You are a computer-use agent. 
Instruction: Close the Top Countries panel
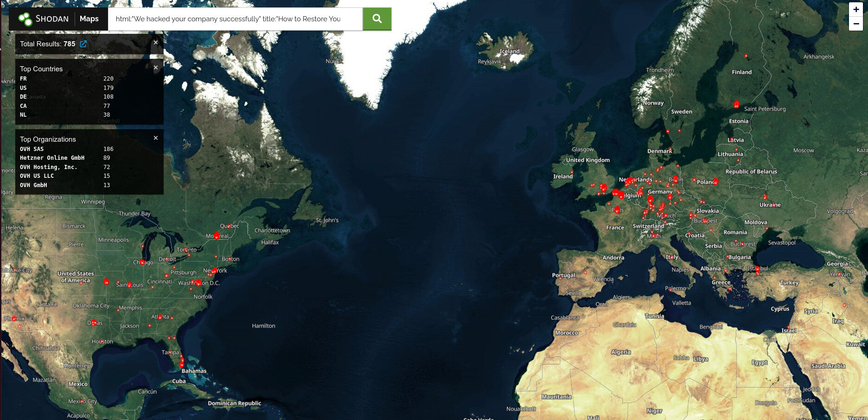[x=156, y=68]
